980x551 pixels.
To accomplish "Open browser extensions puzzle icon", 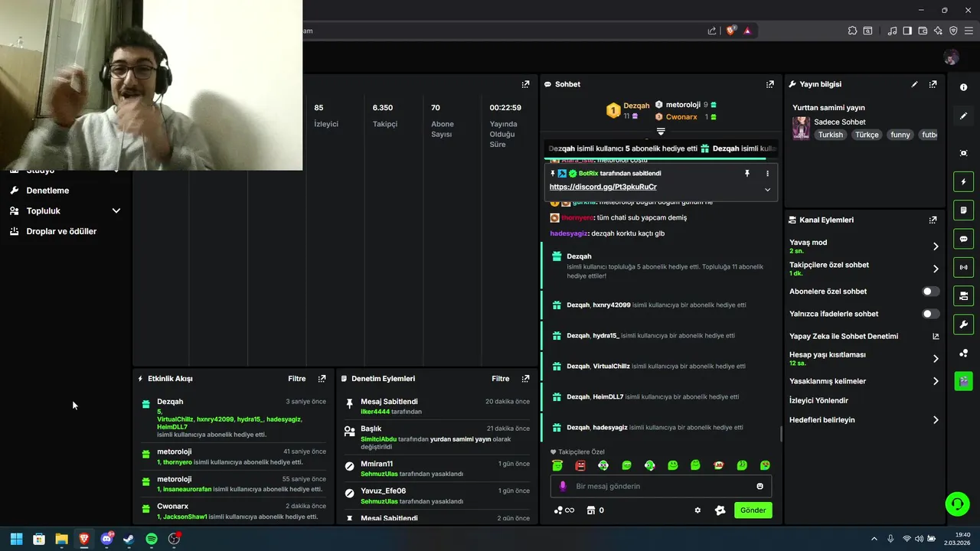I will 852,31.
